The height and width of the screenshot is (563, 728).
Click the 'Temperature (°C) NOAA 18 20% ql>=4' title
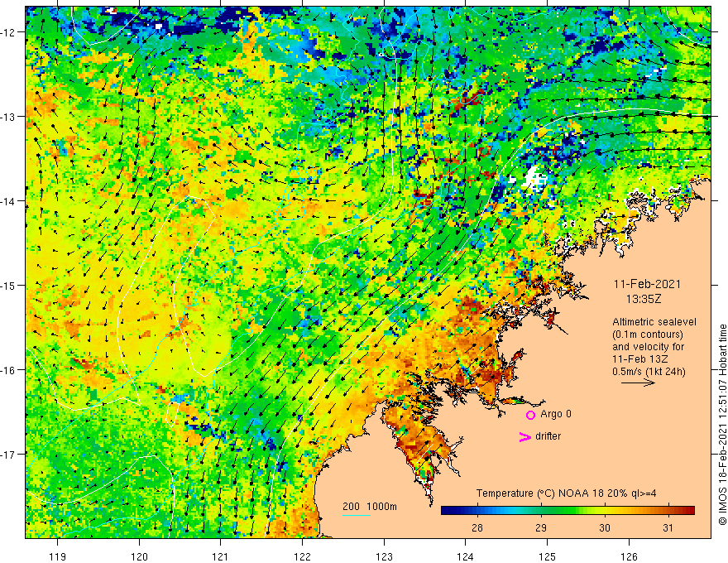tap(566, 493)
